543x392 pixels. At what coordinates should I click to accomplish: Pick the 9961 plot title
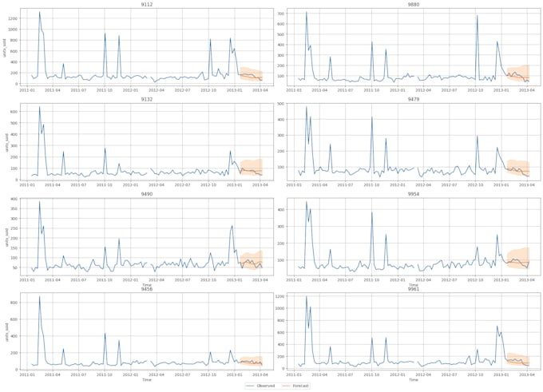414,289
